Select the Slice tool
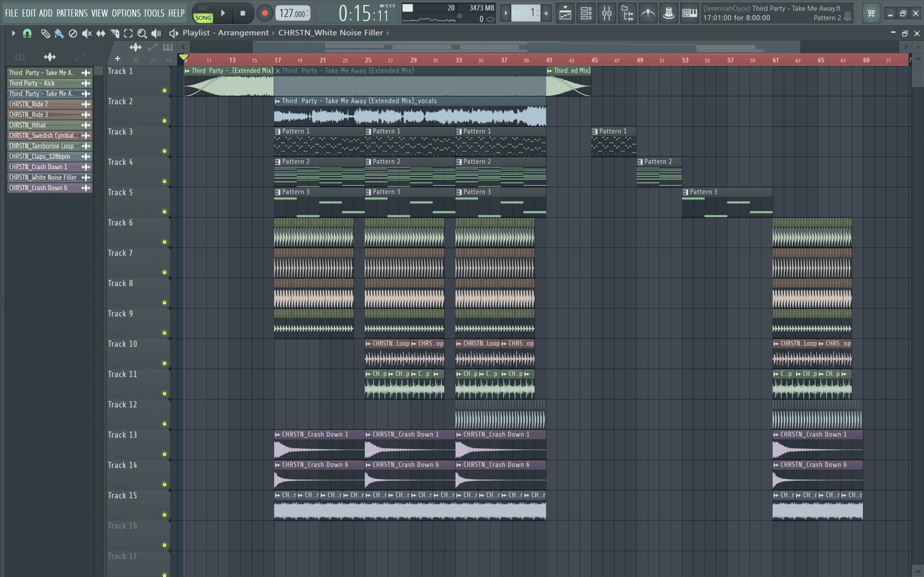Screen dimensions: 924x577 (x=115, y=33)
